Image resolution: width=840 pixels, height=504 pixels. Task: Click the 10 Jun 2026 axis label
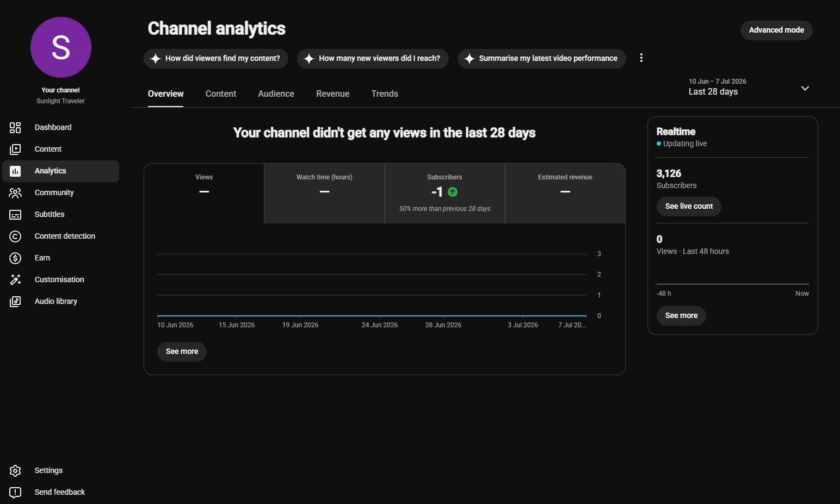pyautogui.click(x=175, y=325)
